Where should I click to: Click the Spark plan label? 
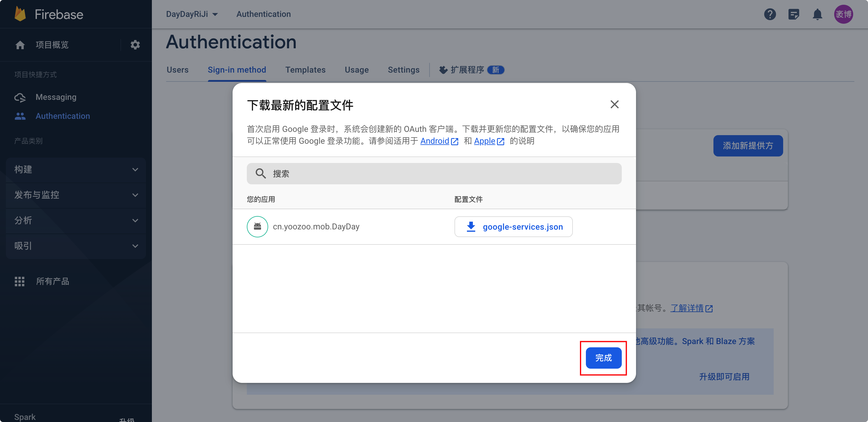coord(25,417)
